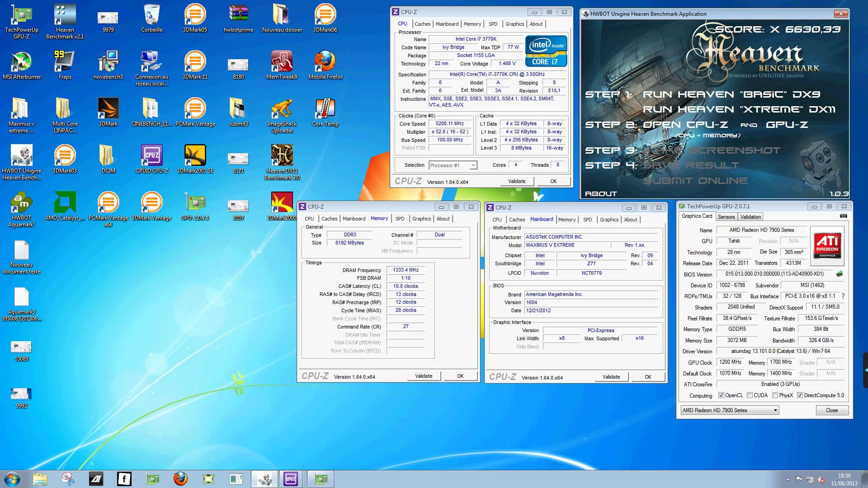Open Graphics tab in Mainboard CPU-Z window
This screenshot has height=488, width=868.
[609, 220]
